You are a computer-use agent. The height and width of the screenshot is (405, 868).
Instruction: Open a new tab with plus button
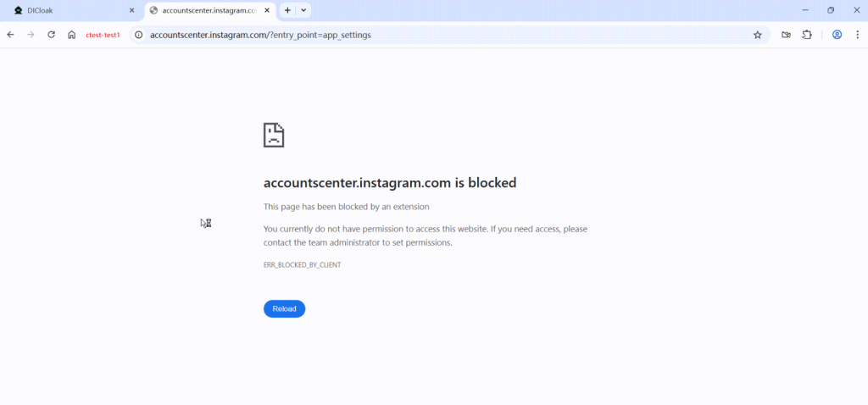point(287,10)
